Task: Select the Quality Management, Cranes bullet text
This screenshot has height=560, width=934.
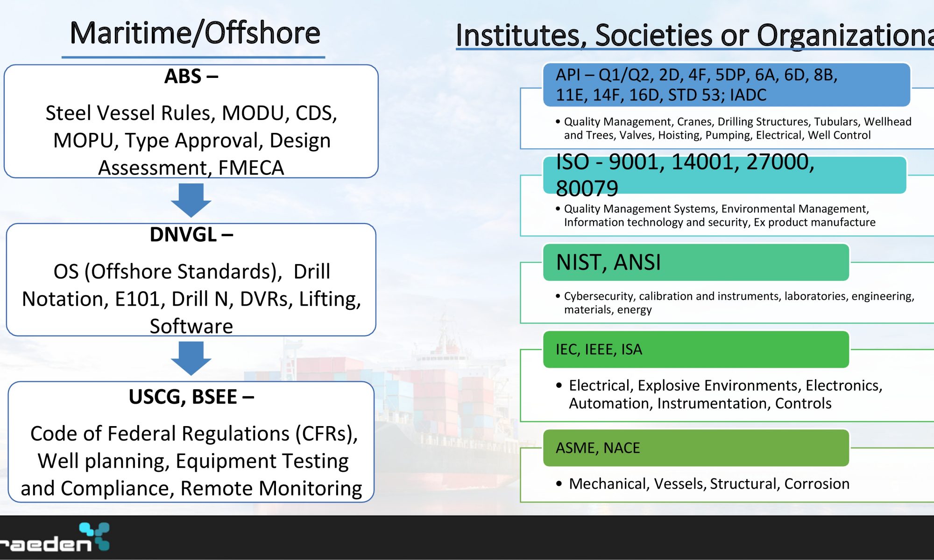Action: tap(737, 128)
